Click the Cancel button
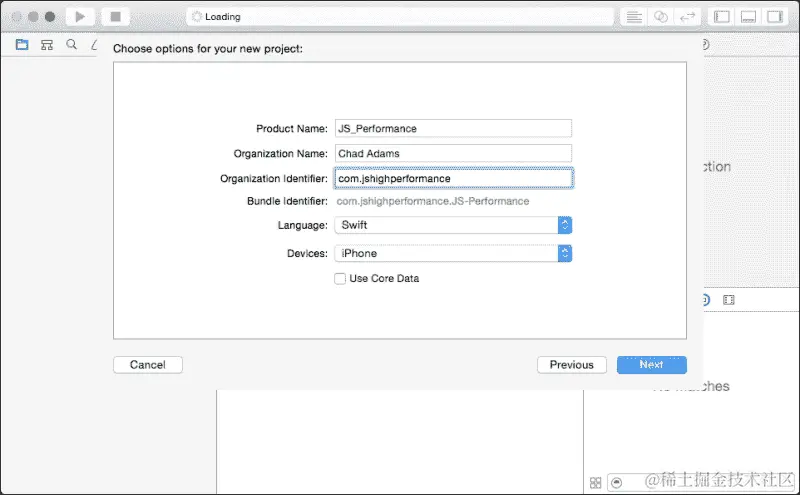The height and width of the screenshot is (495, 800). click(x=148, y=365)
